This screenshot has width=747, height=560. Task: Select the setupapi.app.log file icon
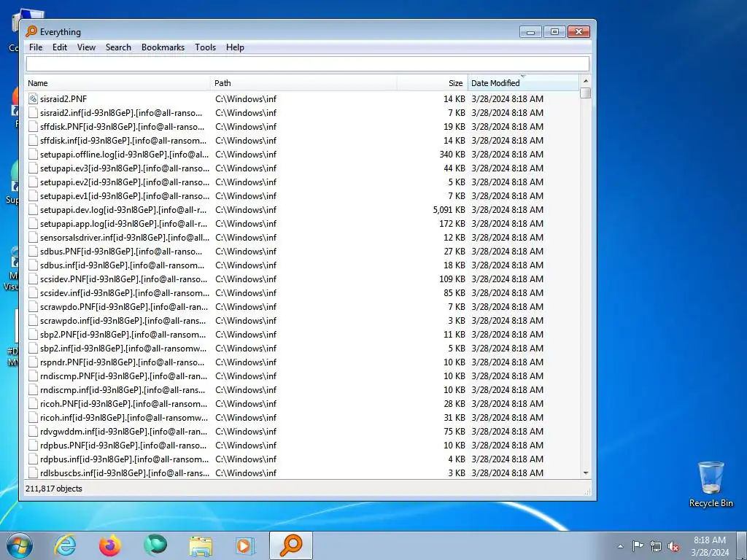pos(33,223)
